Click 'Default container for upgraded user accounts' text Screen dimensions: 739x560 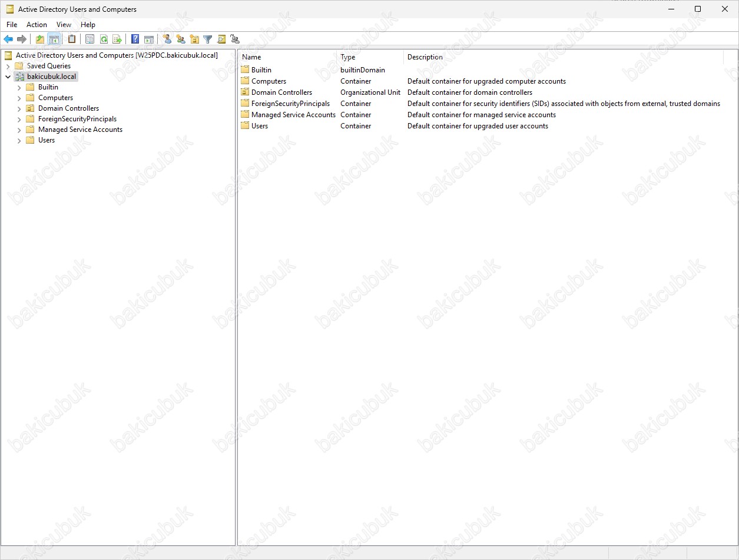(478, 126)
